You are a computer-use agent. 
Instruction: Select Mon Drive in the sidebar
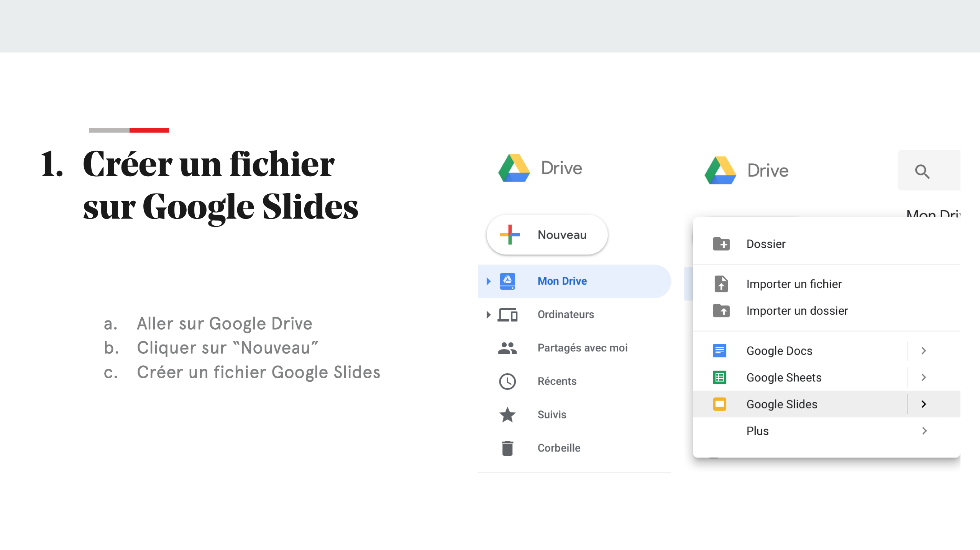coord(575,281)
